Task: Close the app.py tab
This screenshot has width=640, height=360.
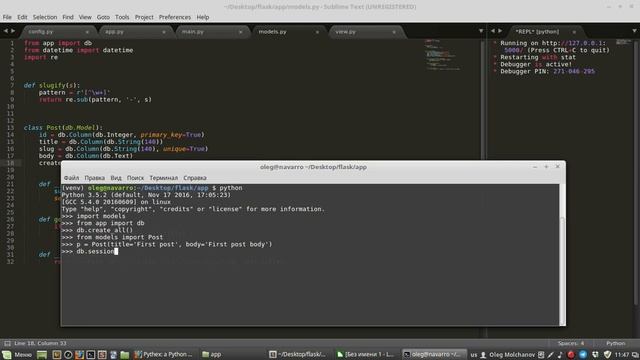Action: tap(164, 32)
